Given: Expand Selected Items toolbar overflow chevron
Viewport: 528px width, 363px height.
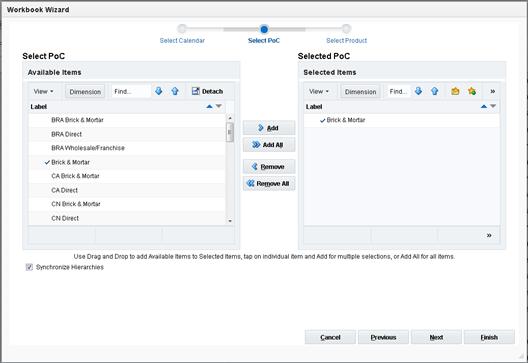Looking at the screenshot, I should pyautogui.click(x=492, y=91).
